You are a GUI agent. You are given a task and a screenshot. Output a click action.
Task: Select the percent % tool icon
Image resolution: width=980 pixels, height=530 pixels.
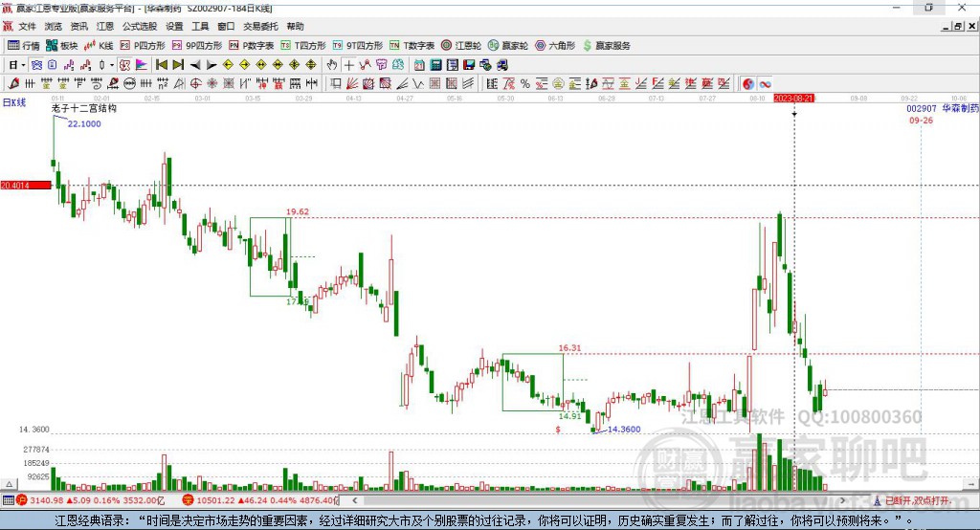[525, 84]
